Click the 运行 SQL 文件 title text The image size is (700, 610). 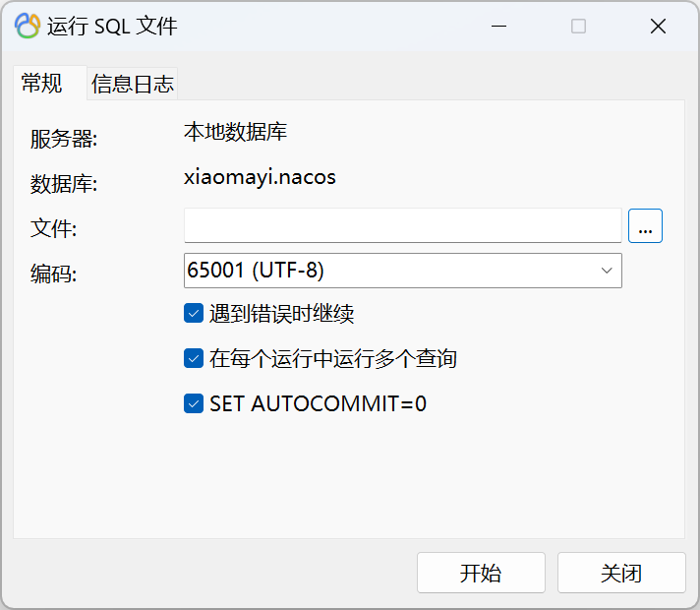click(x=112, y=26)
